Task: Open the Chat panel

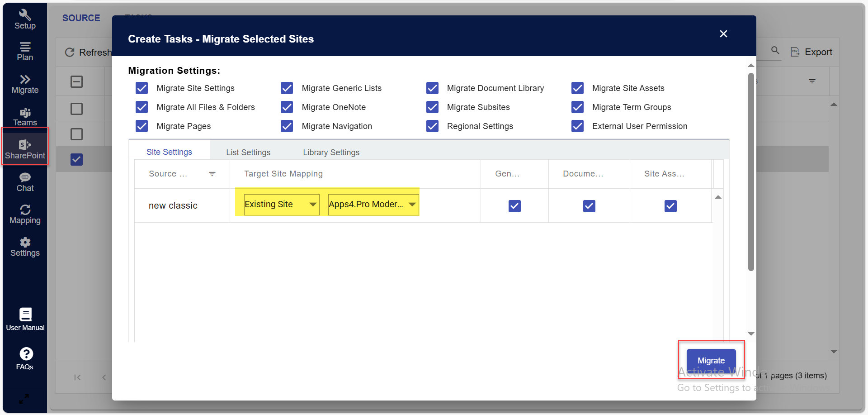Action: (25, 181)
